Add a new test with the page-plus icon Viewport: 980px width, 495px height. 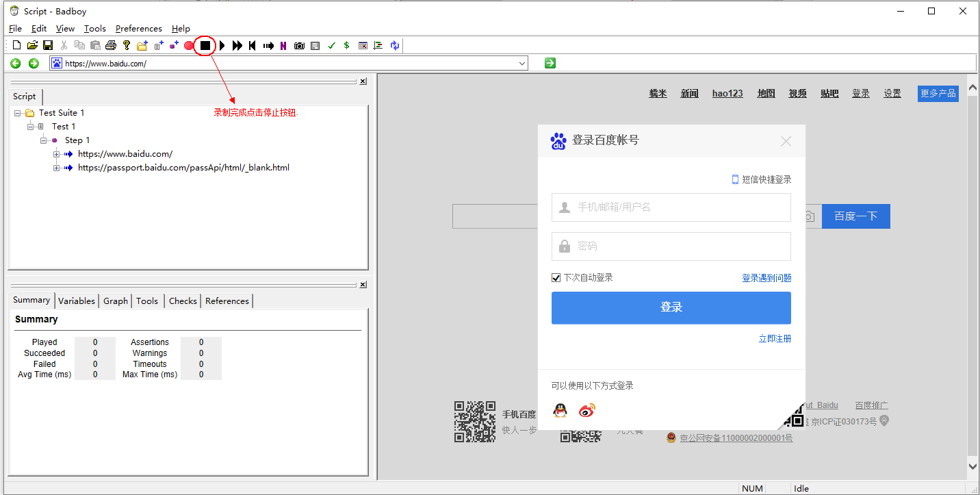[x=158, y=45]
